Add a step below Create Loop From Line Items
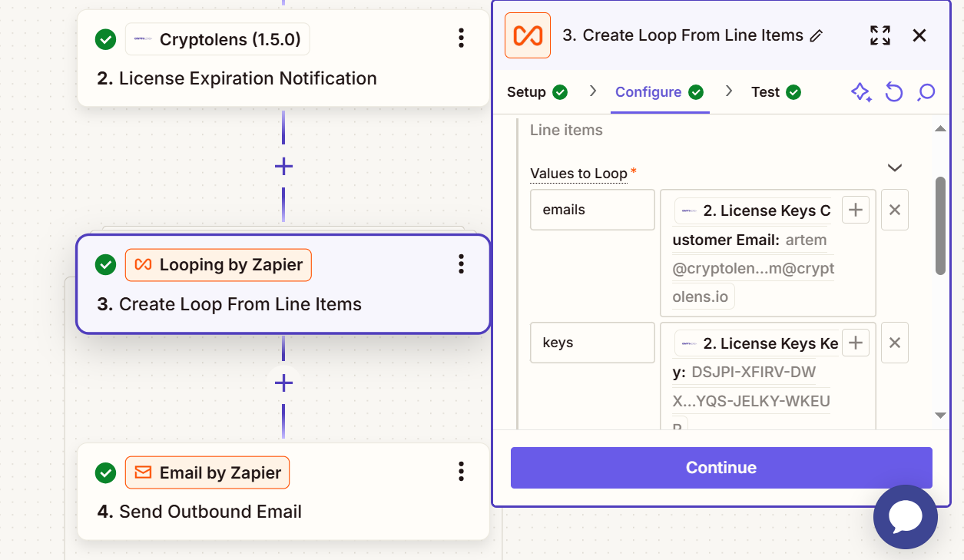 pyautogui.click(x=283, y=383)
